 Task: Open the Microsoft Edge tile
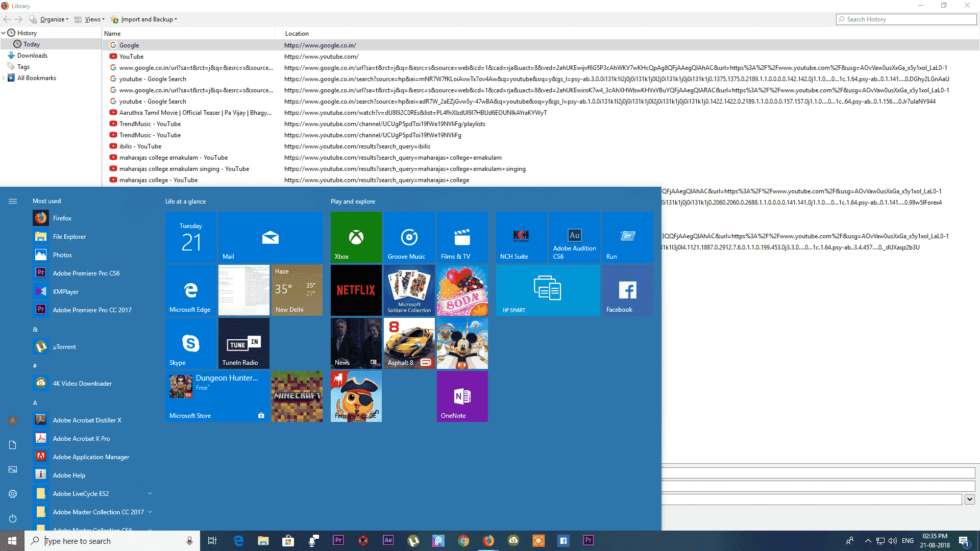pyautogui.click(x=190, y=290)
